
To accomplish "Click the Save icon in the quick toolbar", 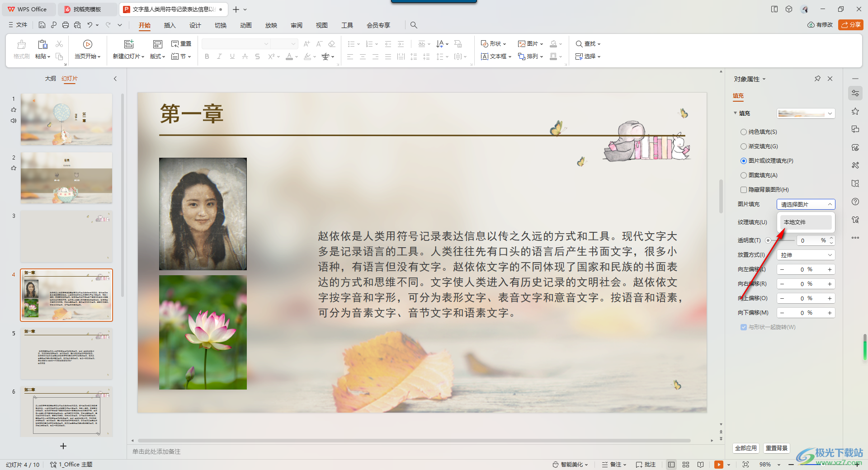I will (x=42, y=25).
